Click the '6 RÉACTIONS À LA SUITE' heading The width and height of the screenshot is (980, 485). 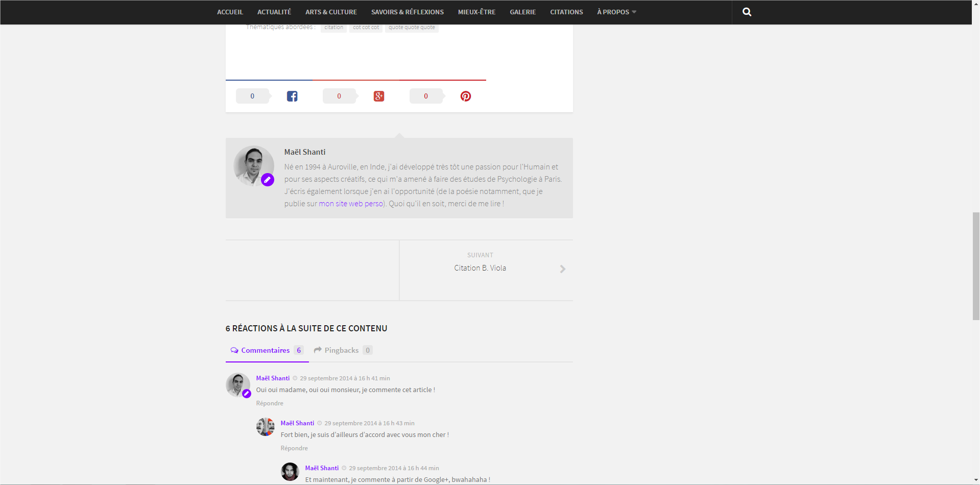[x=306, y=328]
